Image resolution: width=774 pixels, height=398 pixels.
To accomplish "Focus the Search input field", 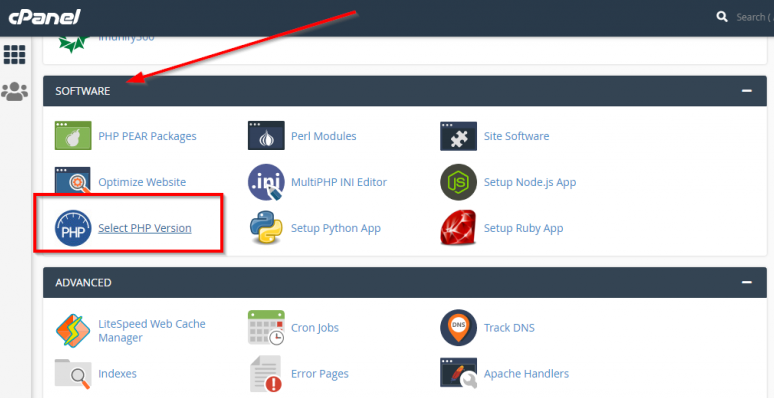I will click(x=755, y=17).
